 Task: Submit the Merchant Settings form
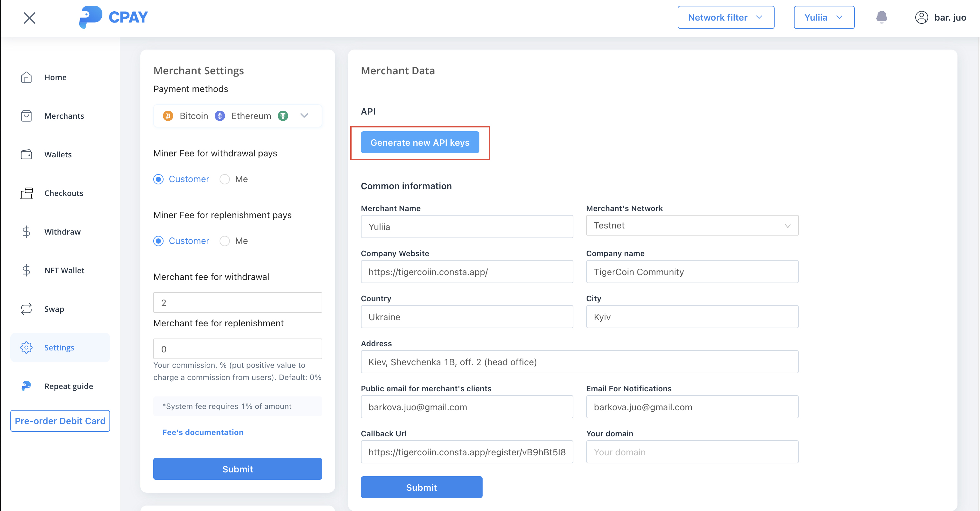[237, 469]
